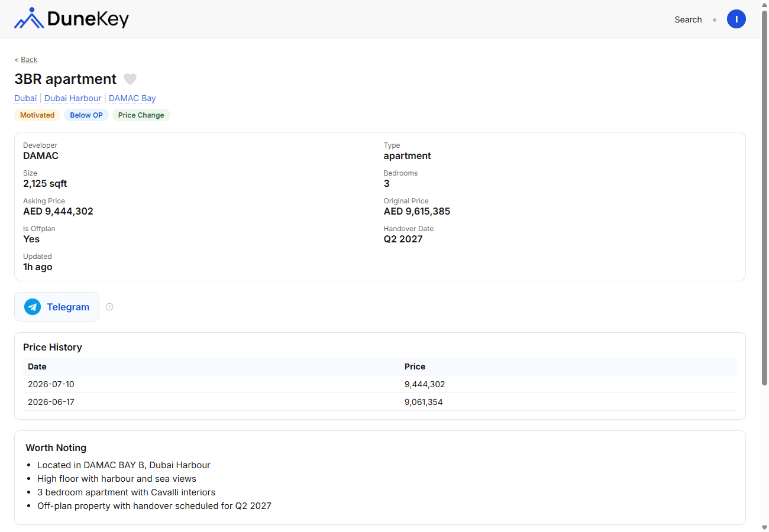Click the original price AED 9,615,385
Screen dimensions: 769x532
[x=417, y=212]
